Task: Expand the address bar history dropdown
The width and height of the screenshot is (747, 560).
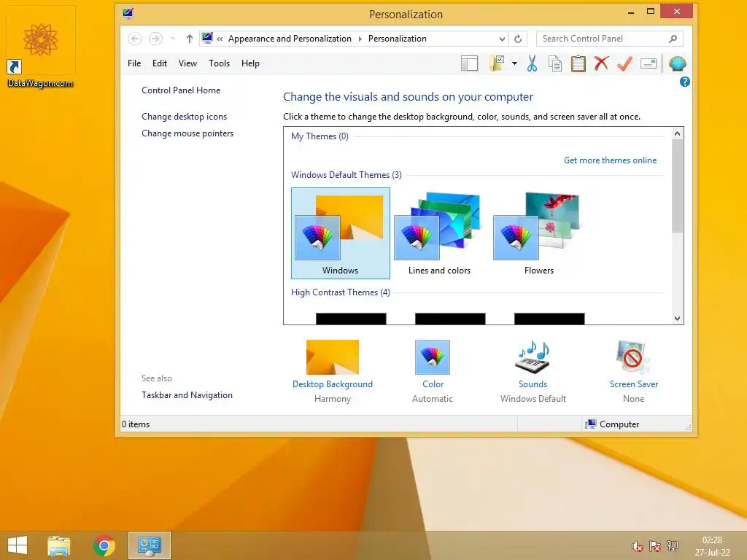Action: pos(502,39)
